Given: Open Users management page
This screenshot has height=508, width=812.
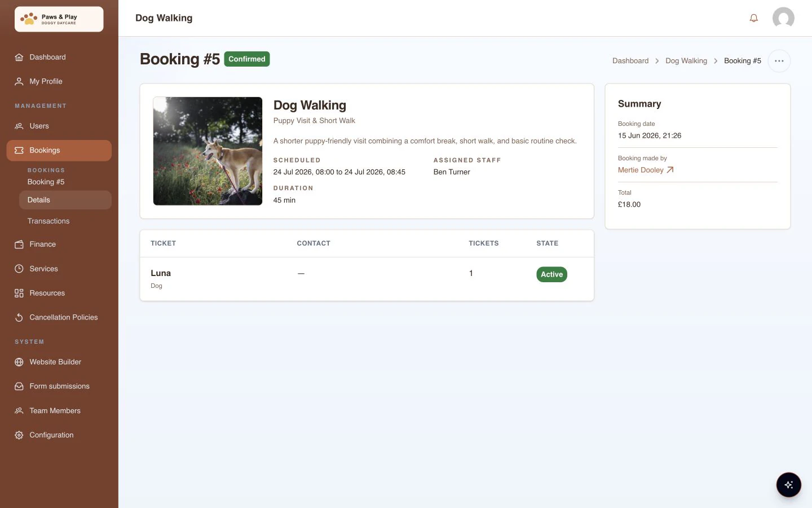Looking at the screenshot, I should tap(59, 126).
